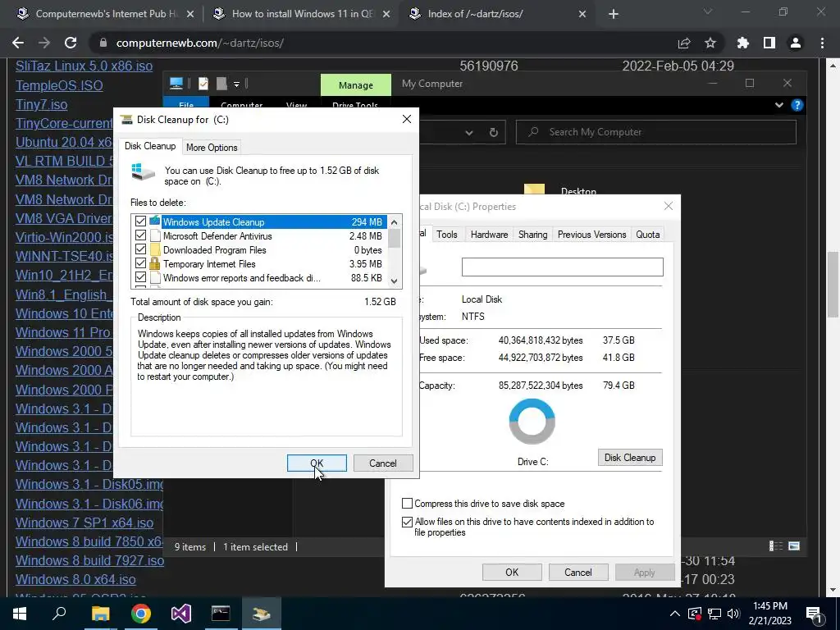Share this page icon in address bar

click(684, 43)
